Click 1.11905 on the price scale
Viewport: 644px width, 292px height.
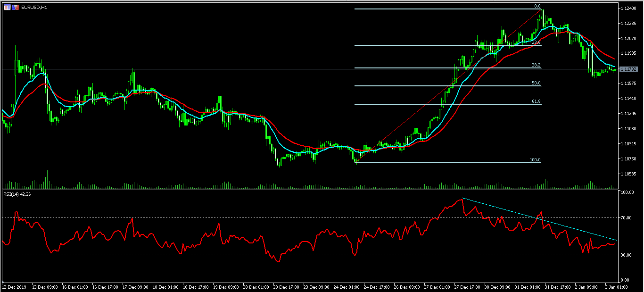click(628, 53)
